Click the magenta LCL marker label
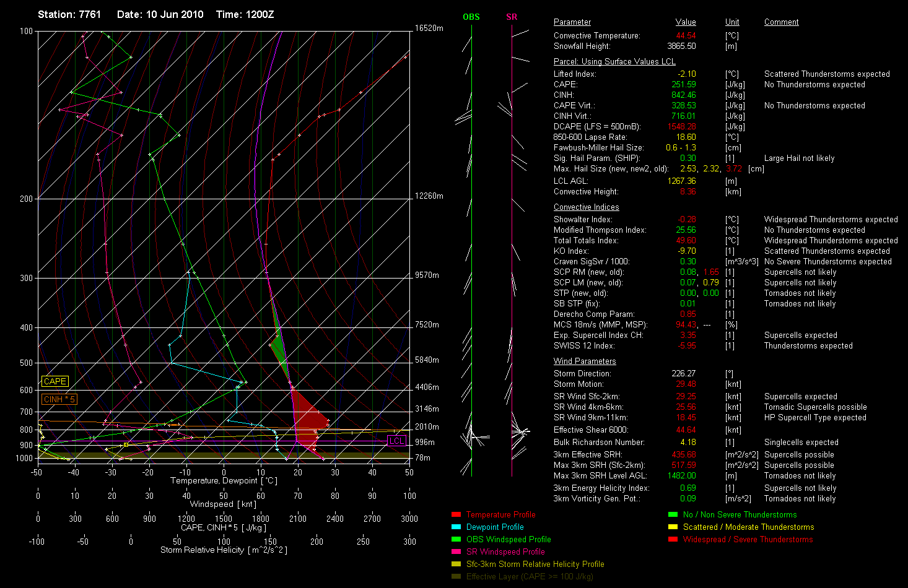 [396, 441]
